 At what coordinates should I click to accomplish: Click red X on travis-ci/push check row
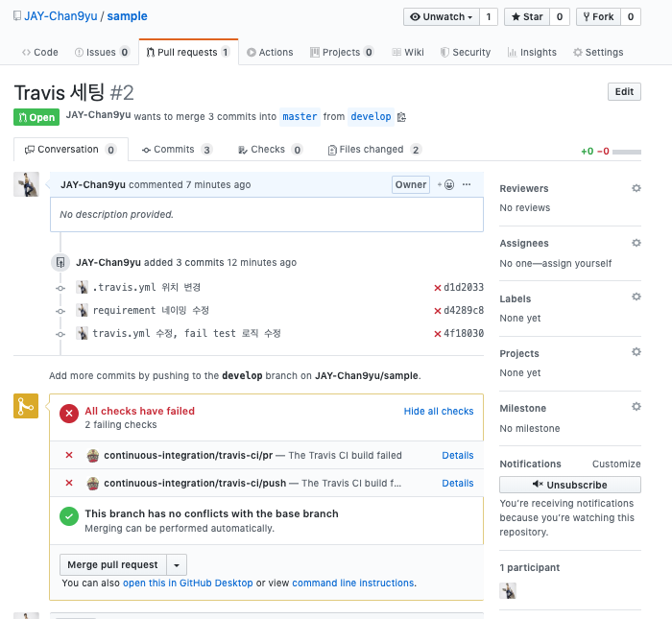click(69, 483)
